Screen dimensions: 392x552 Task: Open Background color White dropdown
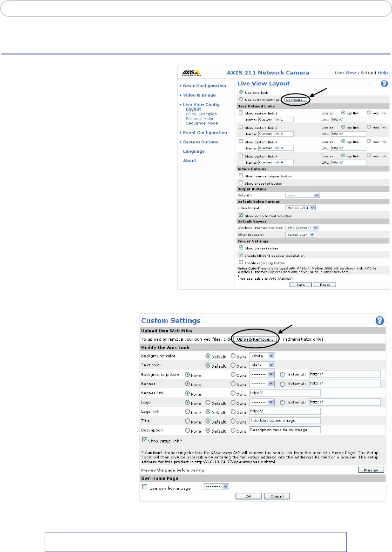pyautogui.click(x=262, y=356)
